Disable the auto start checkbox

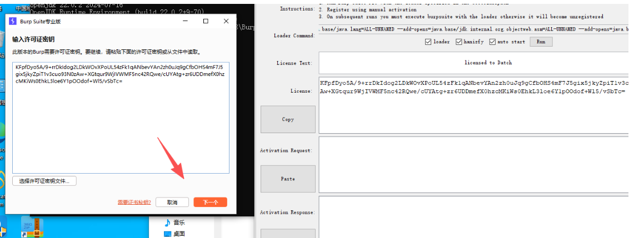point(492,42)
